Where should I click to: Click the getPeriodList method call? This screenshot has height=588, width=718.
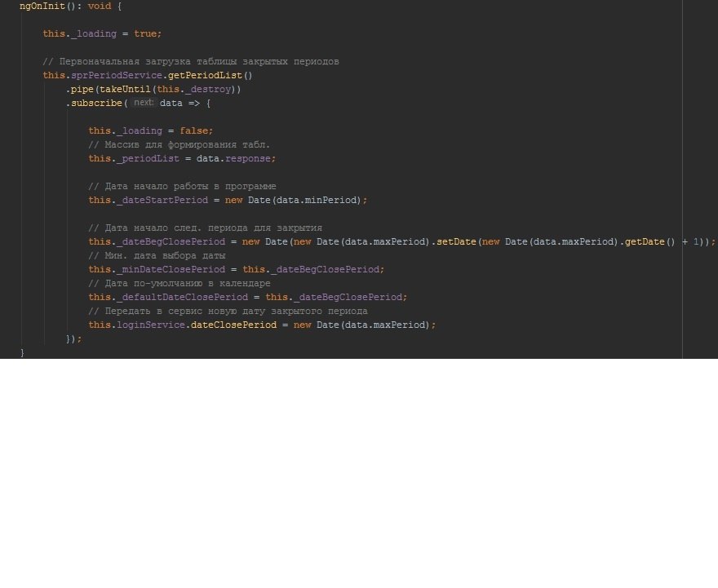(x=205, y=76)
